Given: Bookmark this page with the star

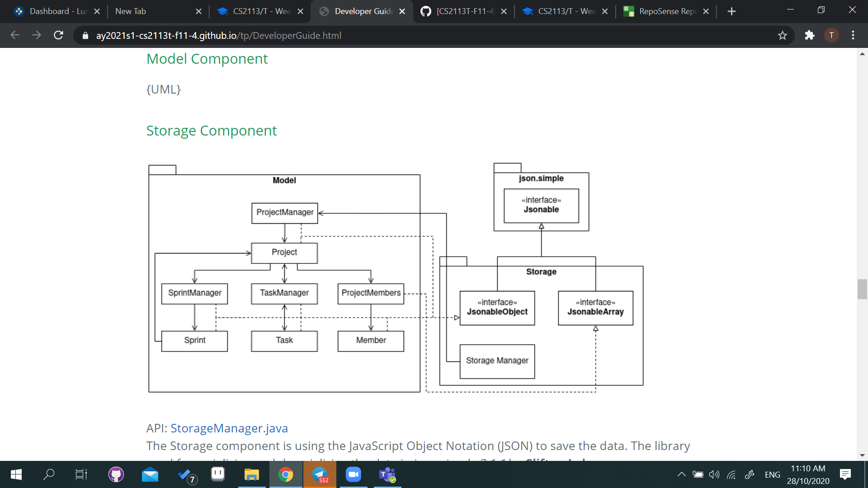Looking at the screenshot, I should coord(783,35).
